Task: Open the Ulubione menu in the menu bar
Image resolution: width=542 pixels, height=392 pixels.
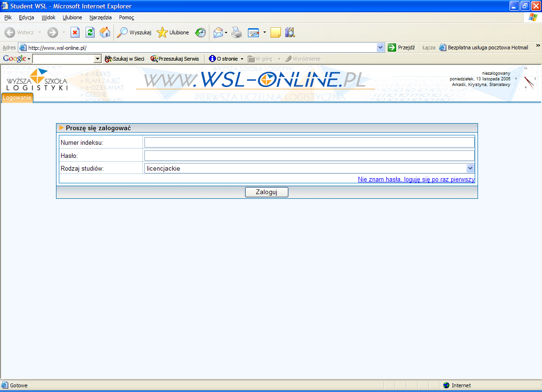Action: (x=72, y=17)
